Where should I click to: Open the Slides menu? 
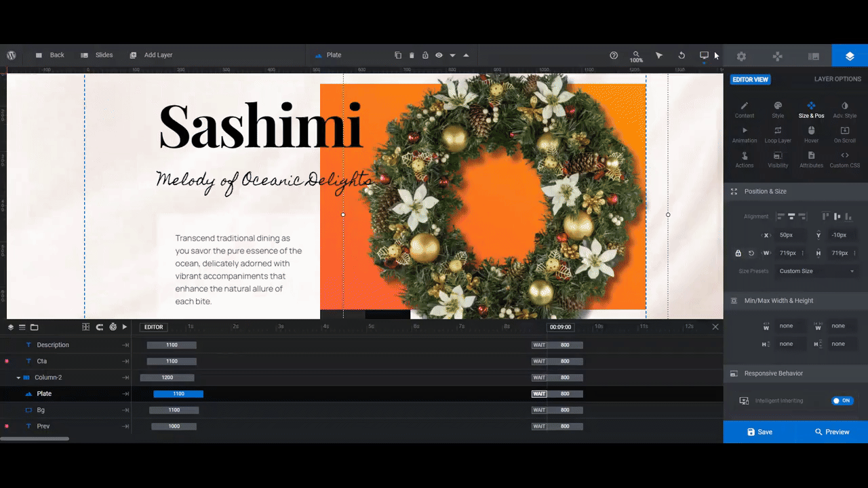coord(97,55)
